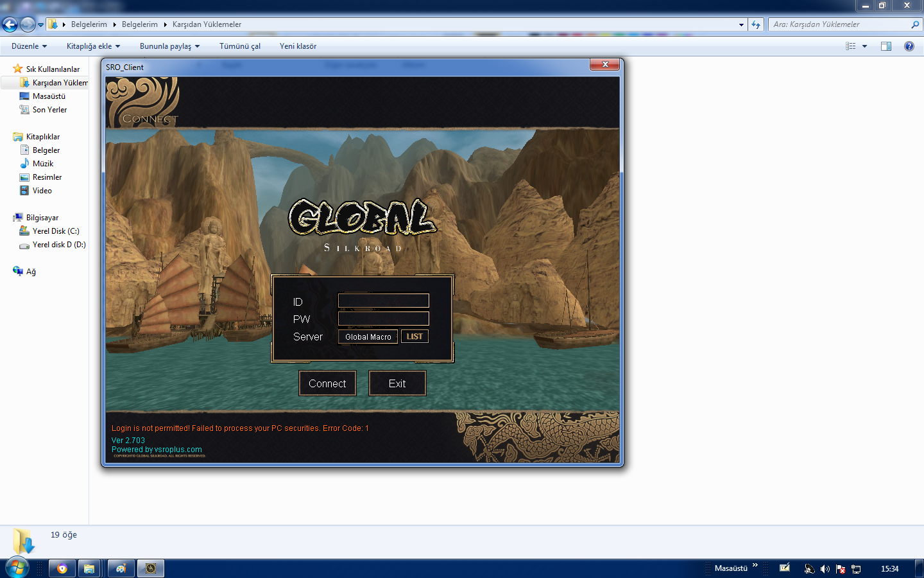Screen dimensions: 924x578
Task: Click the ID input field
Action: point(384,301)
